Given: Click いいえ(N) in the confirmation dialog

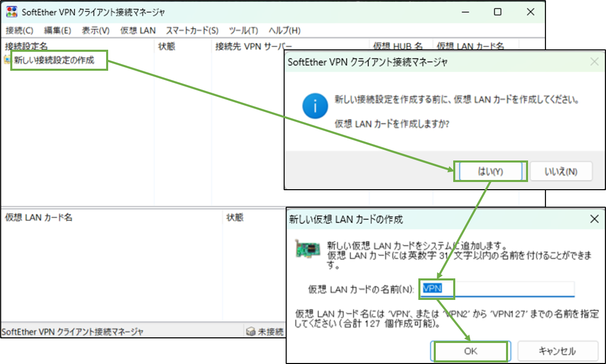Looking at the screenshot, I should [x=561, y=172].
